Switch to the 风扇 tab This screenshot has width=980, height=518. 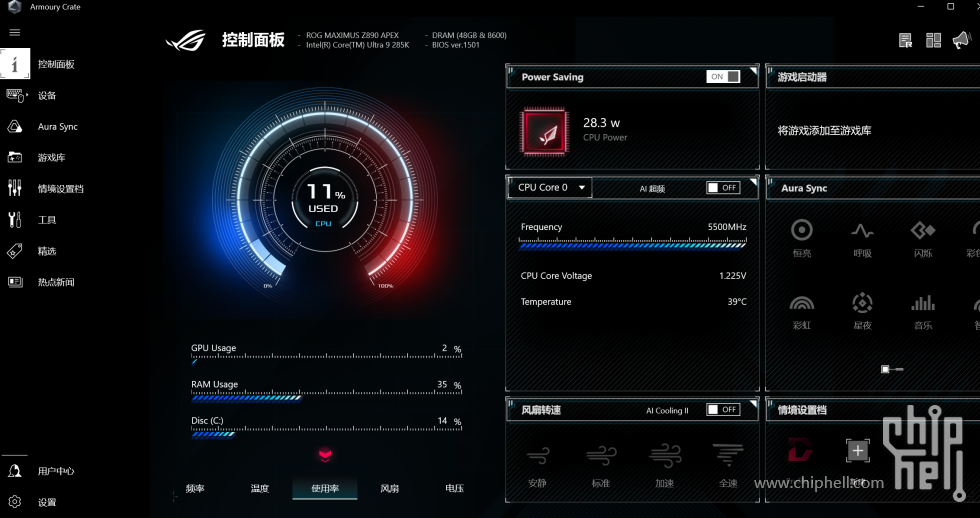[389, 489]
